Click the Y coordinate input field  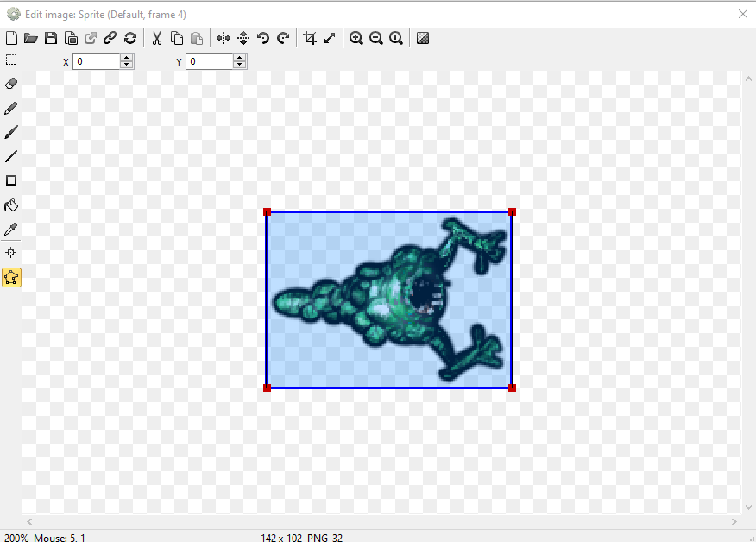(209, 61)
